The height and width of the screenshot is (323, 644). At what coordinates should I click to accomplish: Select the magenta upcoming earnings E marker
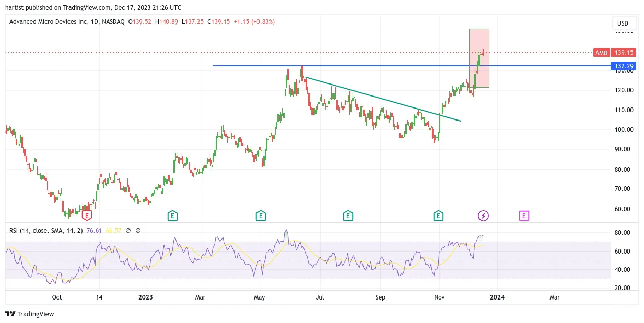(524, 215)
